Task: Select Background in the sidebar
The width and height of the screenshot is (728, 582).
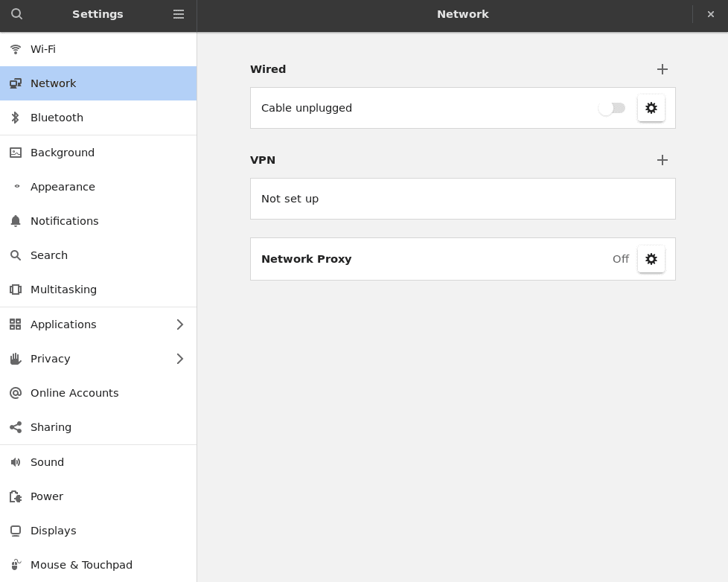Action: click(63, 153)
